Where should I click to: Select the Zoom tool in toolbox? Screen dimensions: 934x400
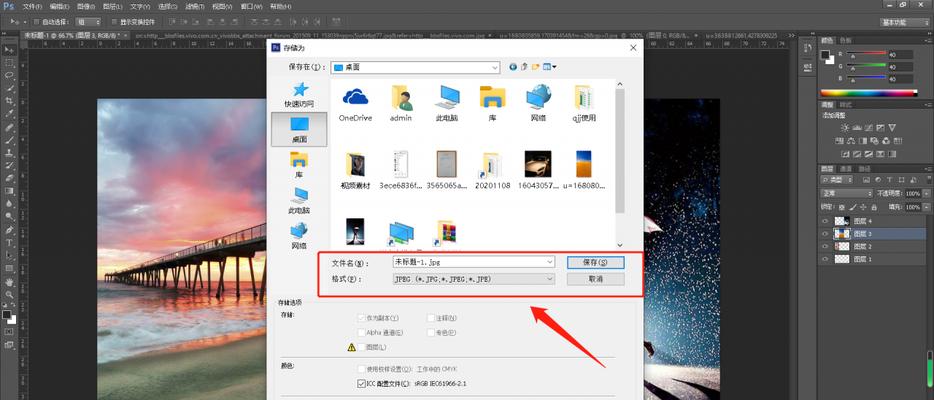pyautogui.click(x=10, y=294)
